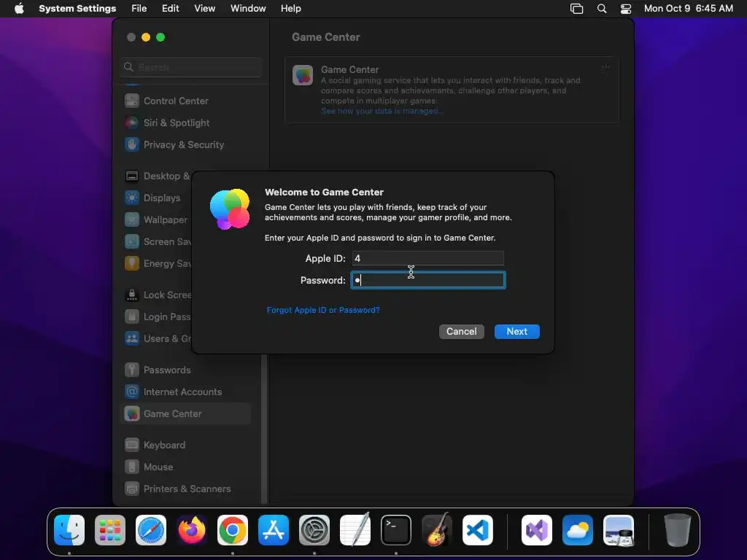This screenshot has width=747, height=560.
Task: Click the date and time in menu bar
Action: point(689,9)
